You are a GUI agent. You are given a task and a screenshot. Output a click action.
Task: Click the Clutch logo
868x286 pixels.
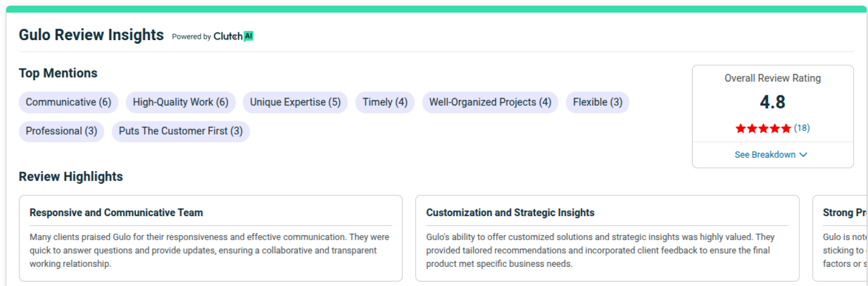228,36
